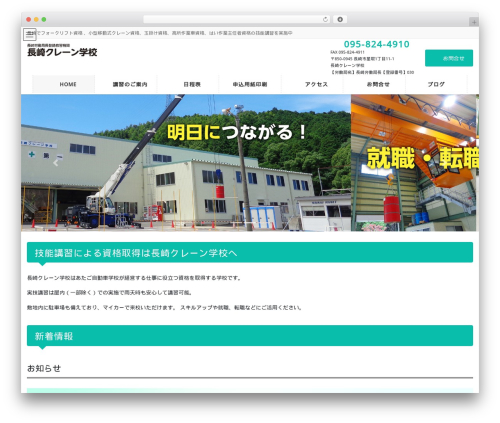The height and width of the screenshot is (423, 500).
Task: Click the お知らせ heading
Action: 44,368
